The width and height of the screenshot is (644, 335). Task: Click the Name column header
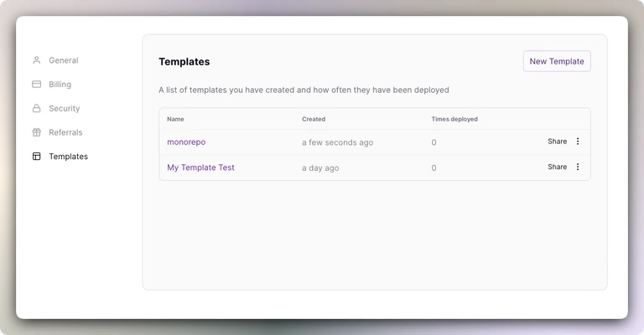[x=175, y=119]
